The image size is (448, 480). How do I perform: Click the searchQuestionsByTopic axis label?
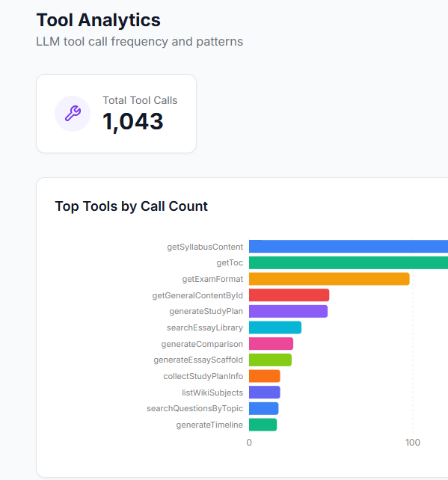[x=194, y=409]
